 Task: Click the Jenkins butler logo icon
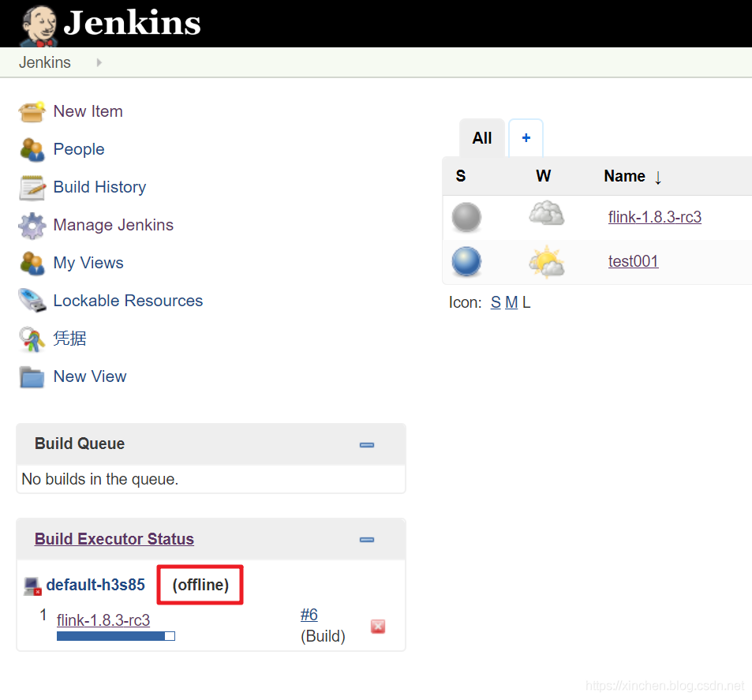click(39, 25)
